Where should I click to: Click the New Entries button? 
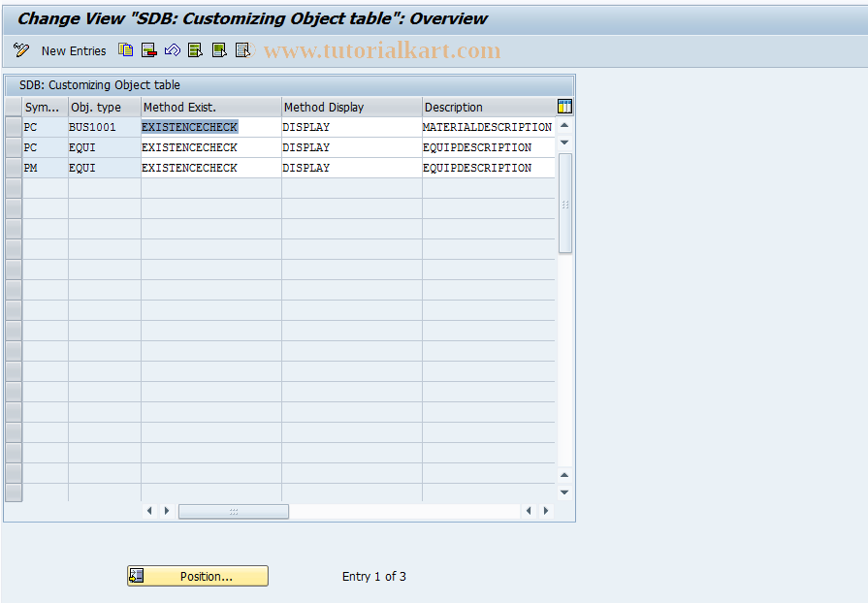[x=74, y=50]
